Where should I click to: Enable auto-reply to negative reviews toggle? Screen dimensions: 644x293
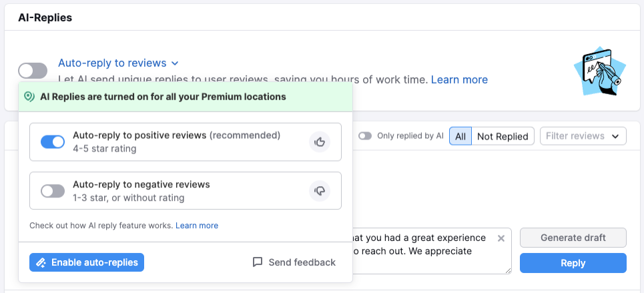[53, 191]
